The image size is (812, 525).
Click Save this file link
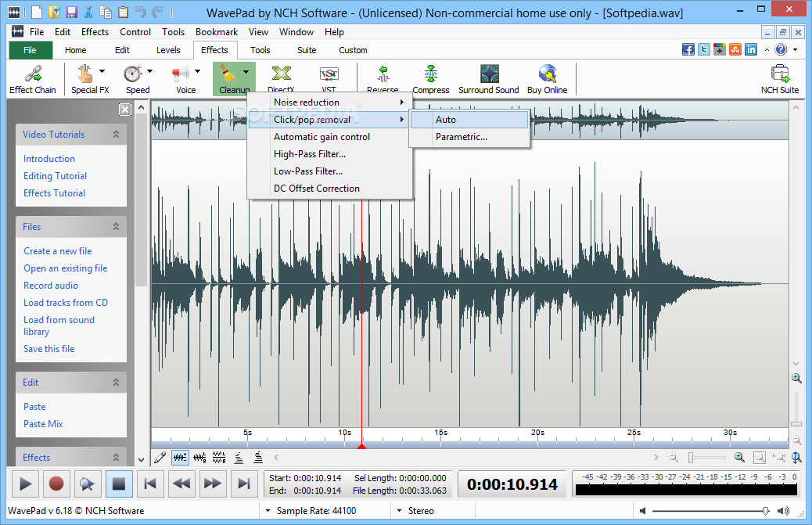pos(49,348)
